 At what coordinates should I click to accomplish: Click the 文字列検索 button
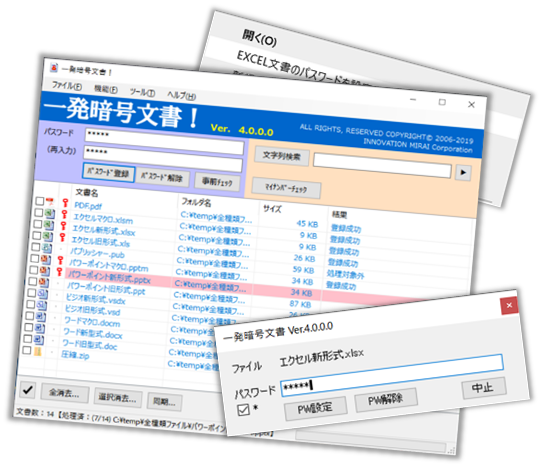pyautogui.click(x=282, y=156)
